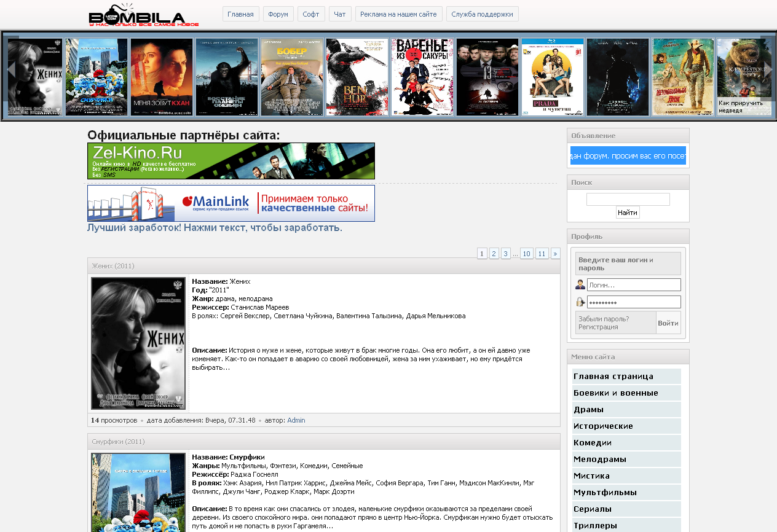Click the key icon beside password field

coord(580,302)
